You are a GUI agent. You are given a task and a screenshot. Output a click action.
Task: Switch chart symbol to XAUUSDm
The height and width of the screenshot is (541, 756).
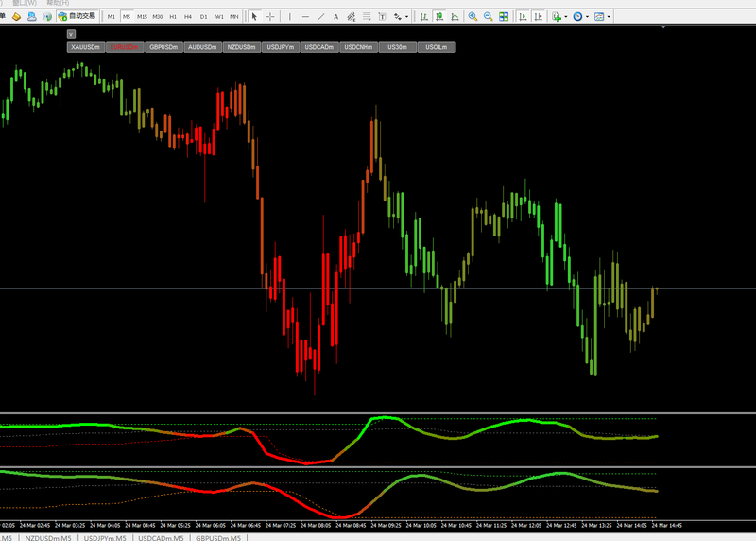coord(86,47)
